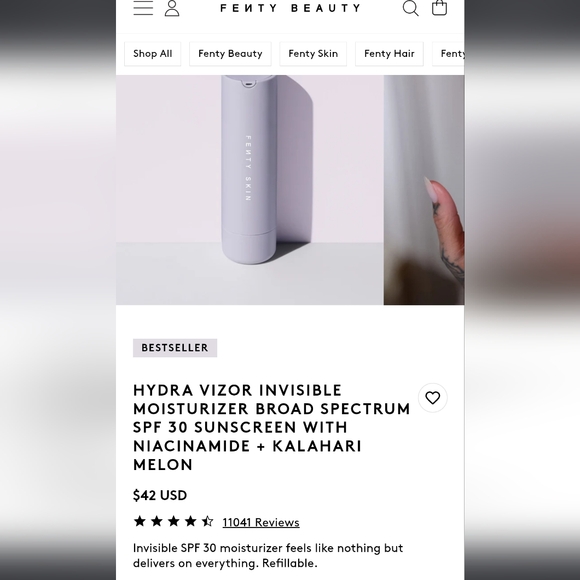Switch to the Fenty Hair tab

(389, 54)
